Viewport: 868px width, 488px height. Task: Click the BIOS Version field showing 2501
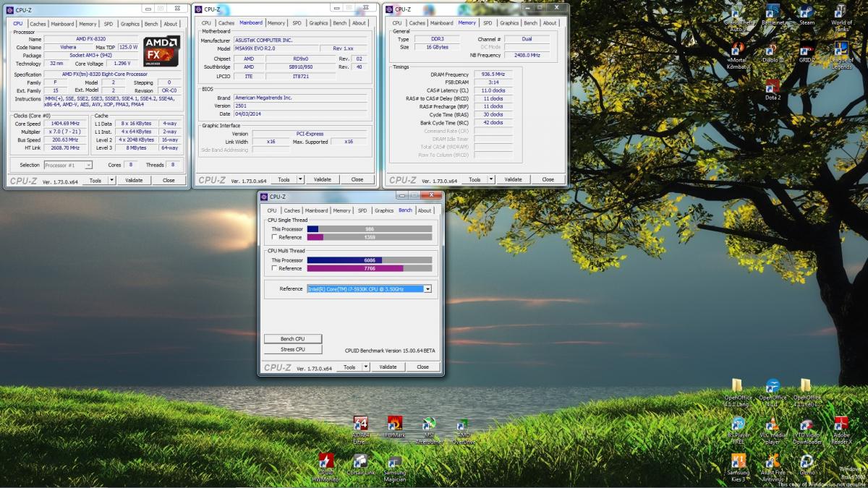[301, 106]
